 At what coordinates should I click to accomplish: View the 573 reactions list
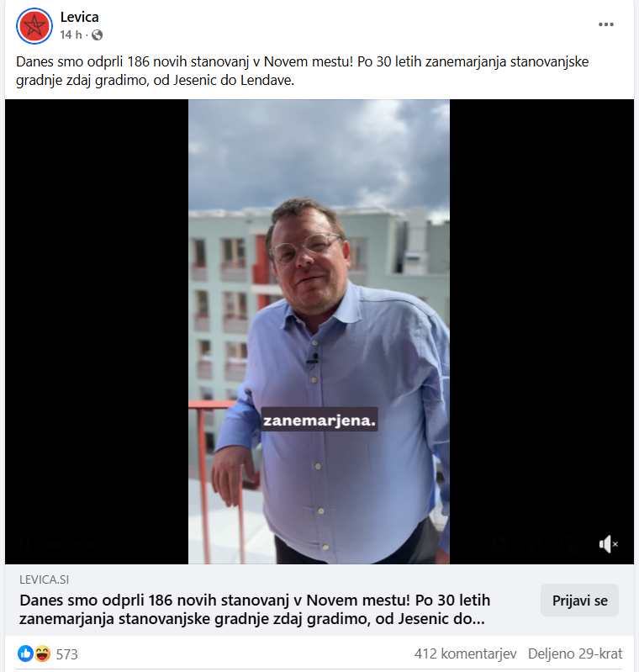[67, 654]
